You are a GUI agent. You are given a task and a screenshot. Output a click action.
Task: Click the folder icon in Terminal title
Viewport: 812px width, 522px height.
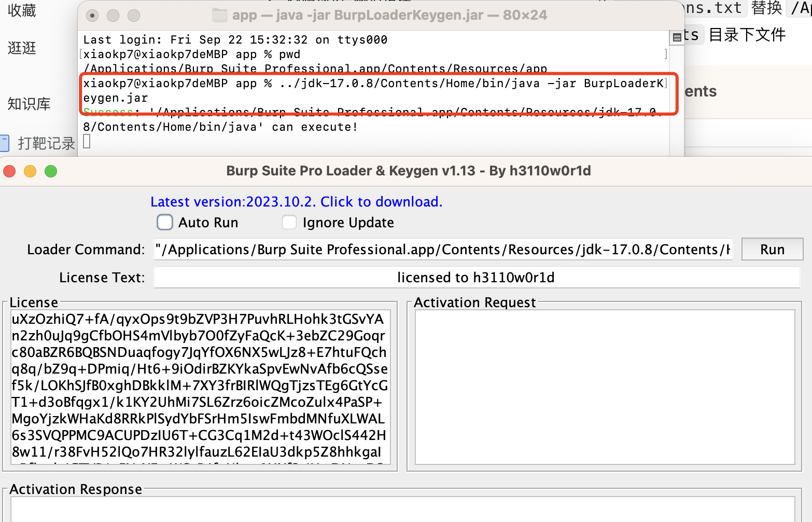(x=220, y=15)
